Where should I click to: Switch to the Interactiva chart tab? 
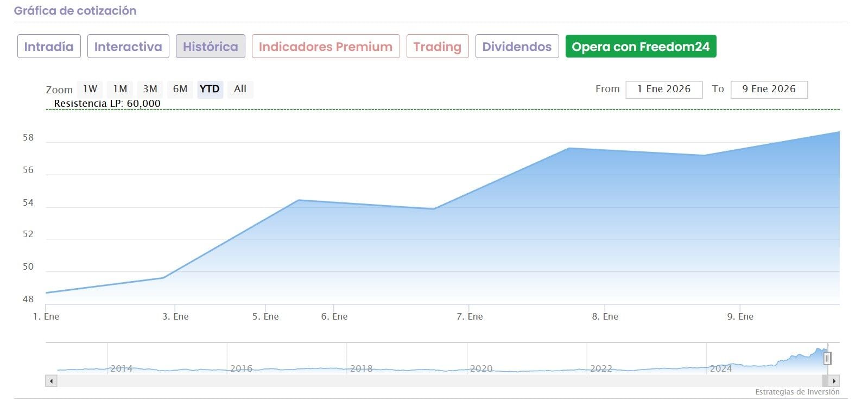point(128,47)
